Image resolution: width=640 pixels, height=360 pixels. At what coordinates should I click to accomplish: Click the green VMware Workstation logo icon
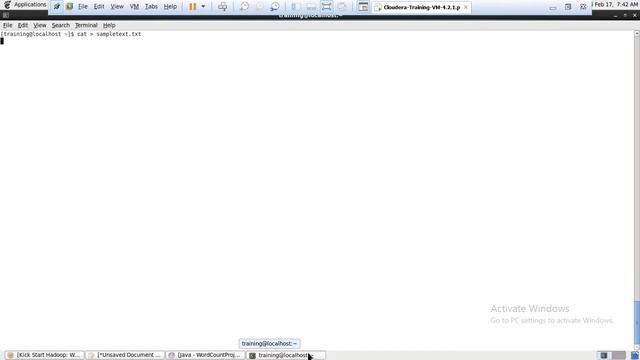pyautogui.click(x=70, y=7)
